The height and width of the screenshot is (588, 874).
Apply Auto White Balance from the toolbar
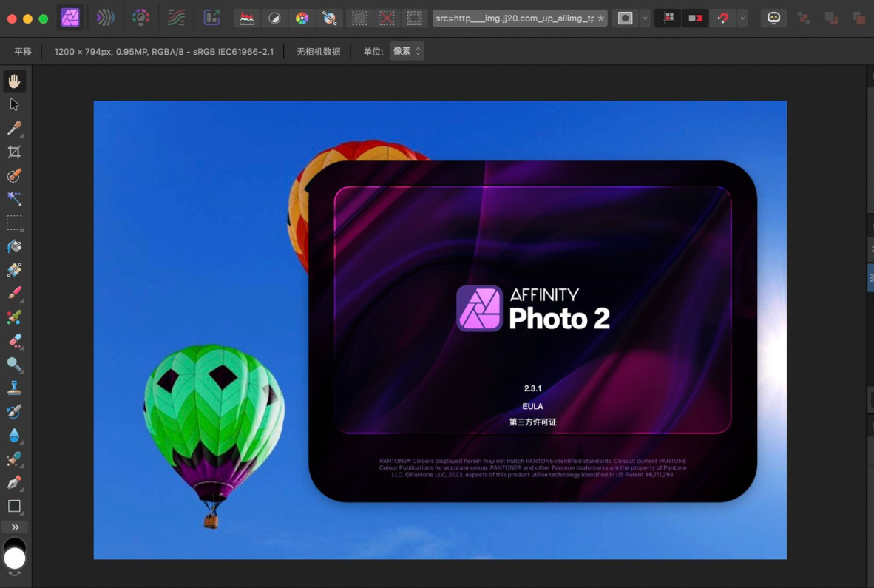coord(330,18)
